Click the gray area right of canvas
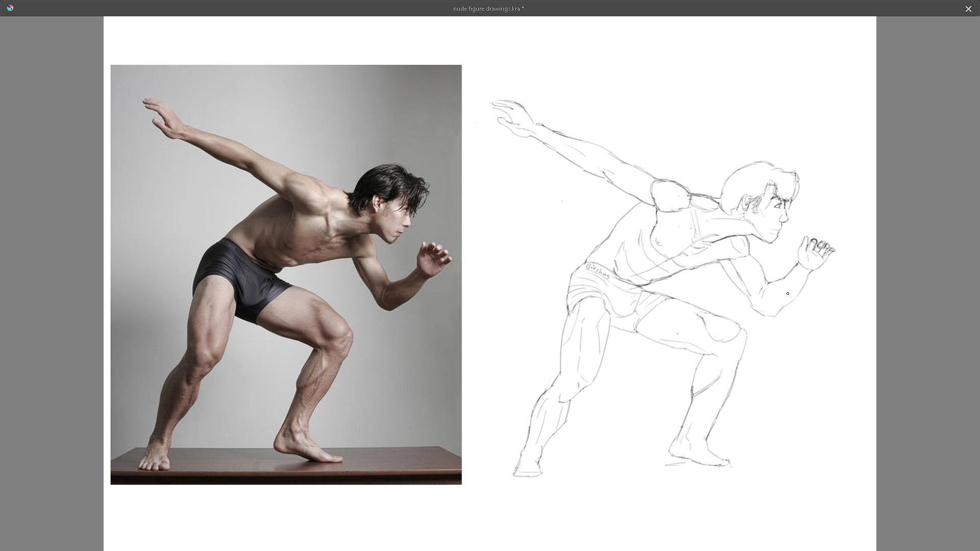Screen dimensions: 980x551 point(928,275)
